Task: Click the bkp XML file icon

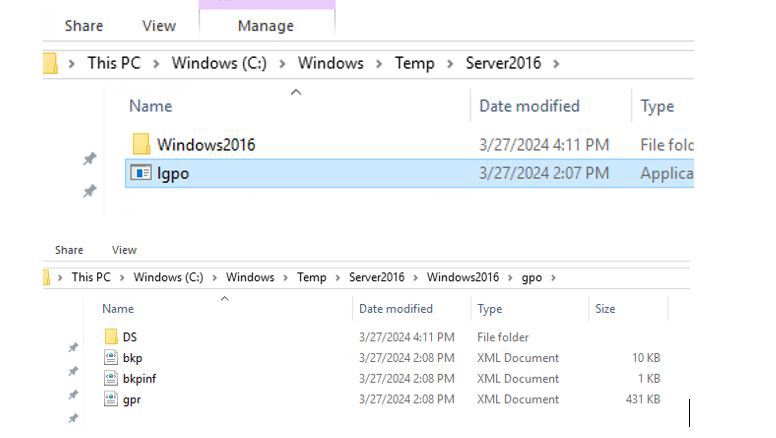Action: tap(111, 357)
